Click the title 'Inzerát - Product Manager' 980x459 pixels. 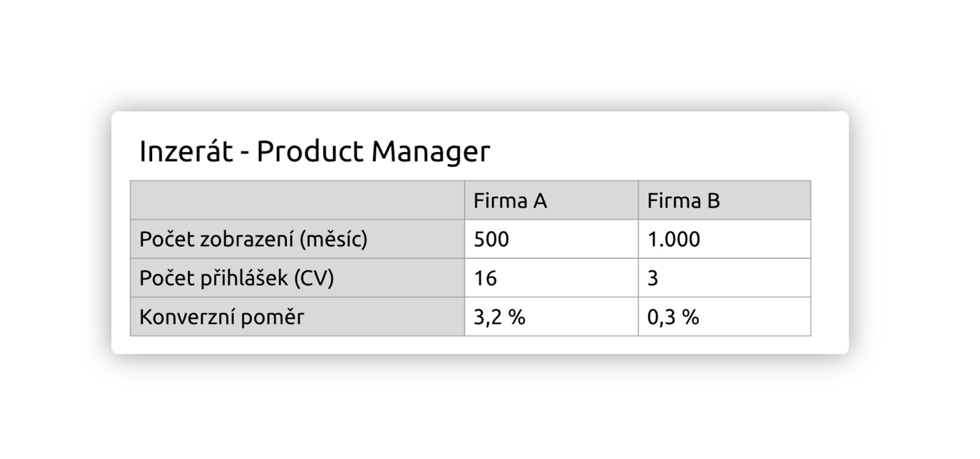[x=314, y=151]
